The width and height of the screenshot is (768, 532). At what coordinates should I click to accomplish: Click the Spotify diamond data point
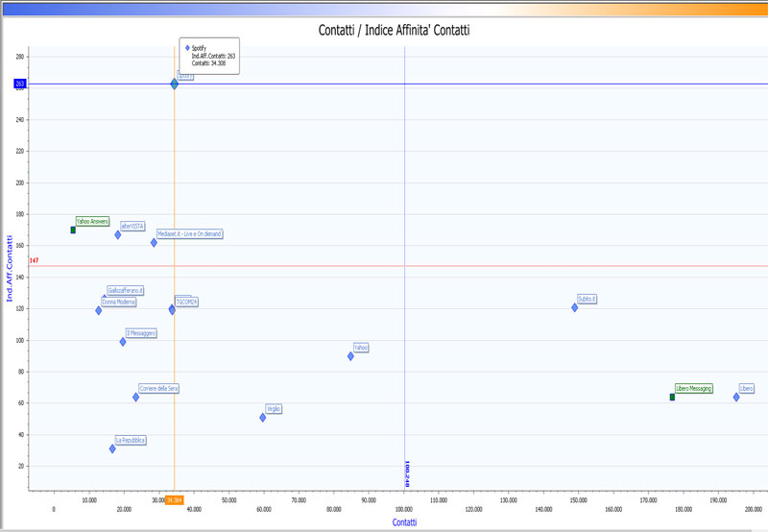click(175, 85)
